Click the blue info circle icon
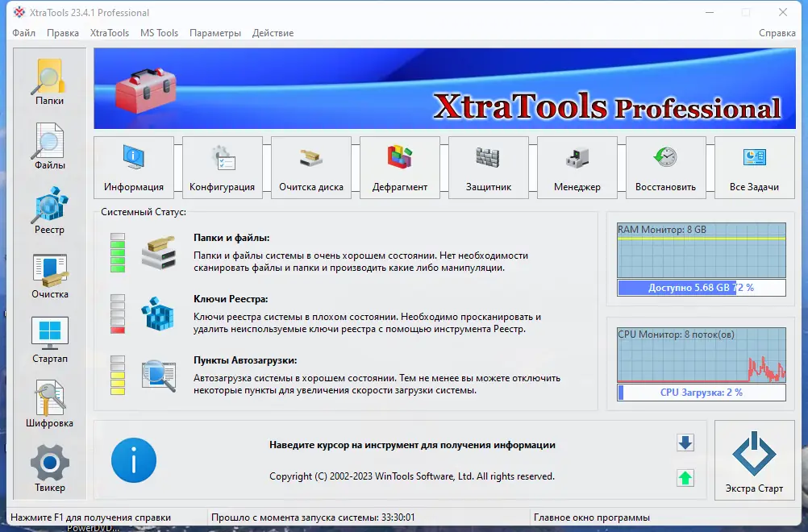 click(x=134, y=460)
